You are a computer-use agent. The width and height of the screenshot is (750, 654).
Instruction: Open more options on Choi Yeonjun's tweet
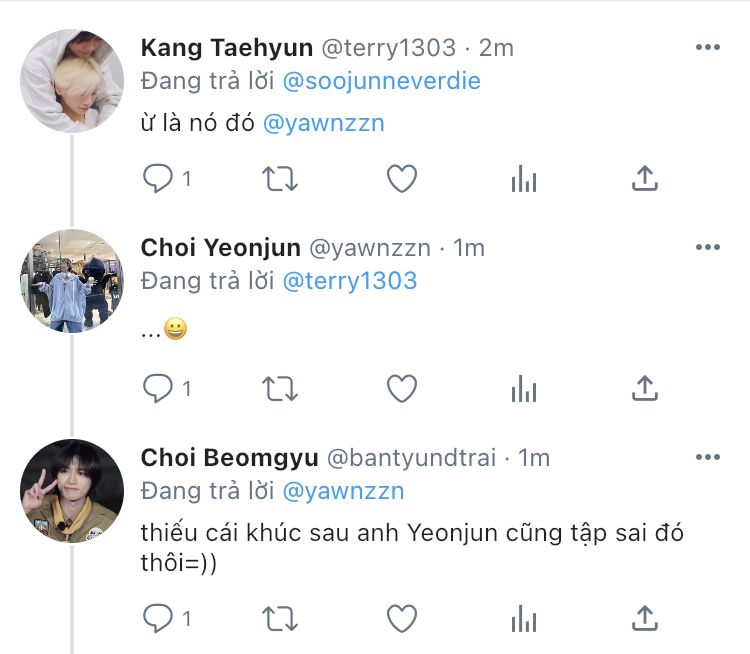[707, 247]
